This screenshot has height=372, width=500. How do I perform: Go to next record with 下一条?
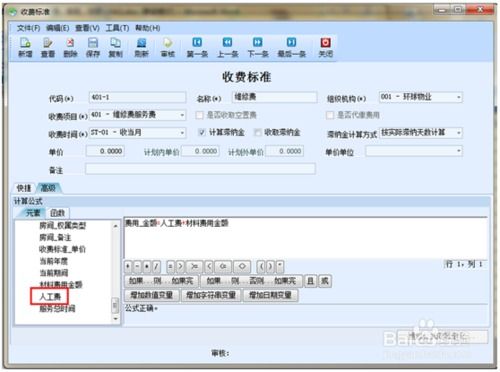[x=258, y=47]
